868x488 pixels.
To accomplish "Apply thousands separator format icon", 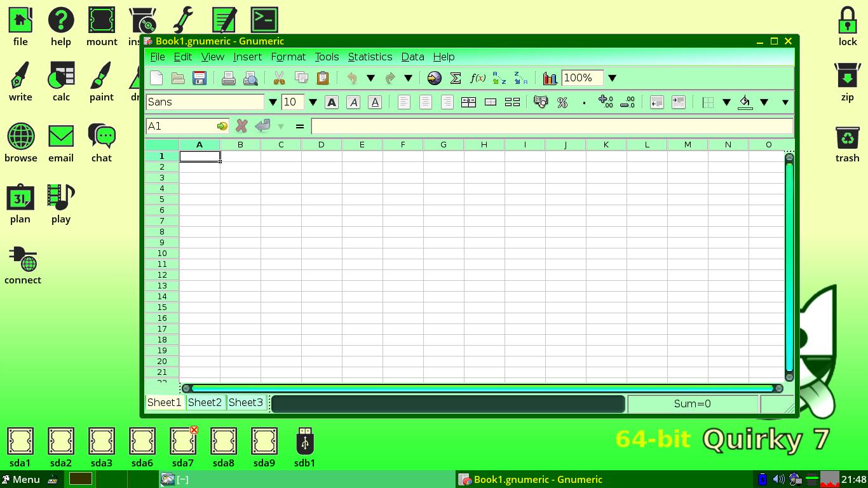I will [584, 102].
